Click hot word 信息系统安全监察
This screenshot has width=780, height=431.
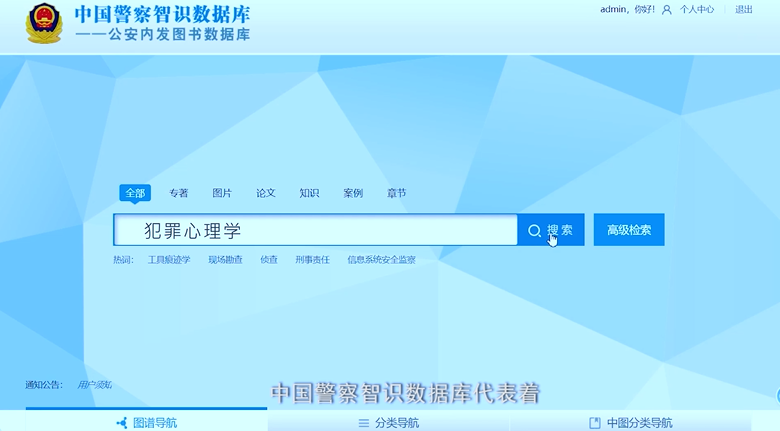381,259
